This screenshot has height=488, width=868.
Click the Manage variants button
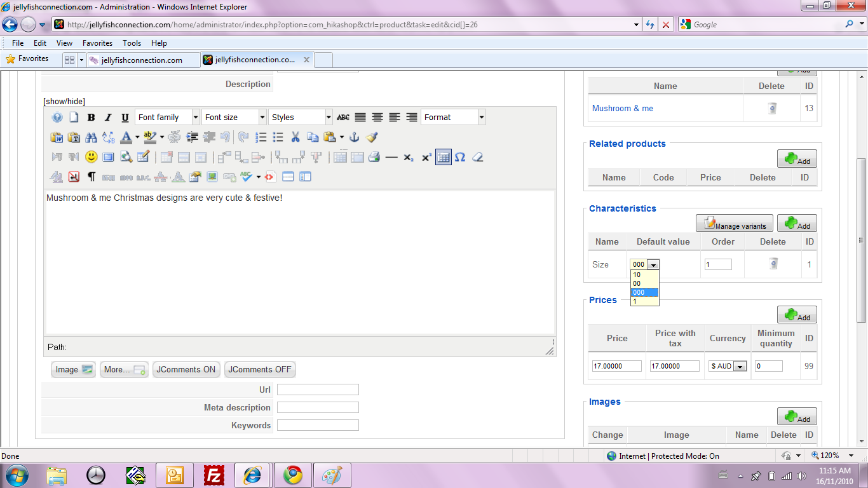(x=735, y=223)
